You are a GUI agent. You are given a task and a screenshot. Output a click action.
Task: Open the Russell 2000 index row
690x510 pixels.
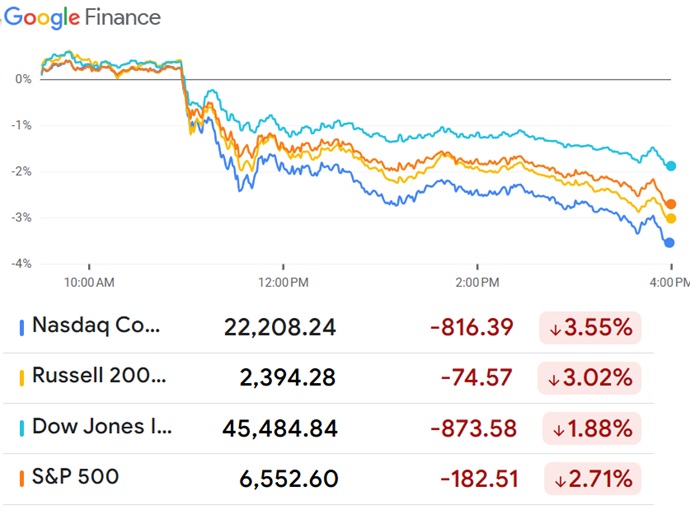click(99, 377)
